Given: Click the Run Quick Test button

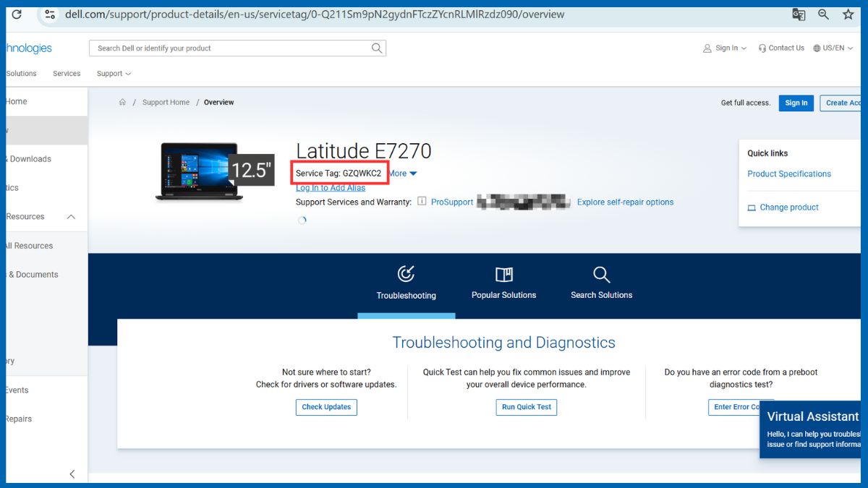Looking at the screenshot, I should (x=527, y=407).
